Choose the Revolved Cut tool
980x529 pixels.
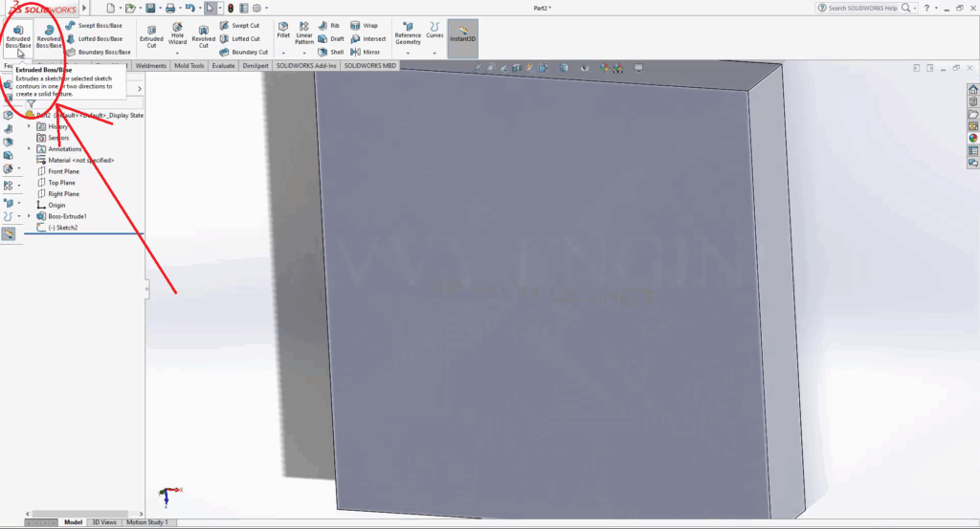[203, 35]
